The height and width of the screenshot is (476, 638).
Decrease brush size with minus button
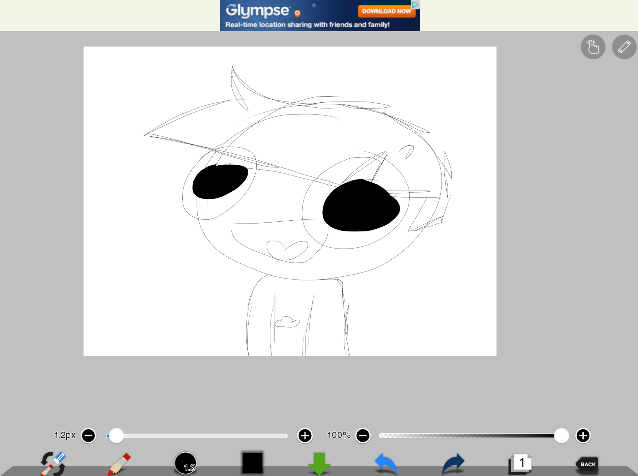pos(88,436)
